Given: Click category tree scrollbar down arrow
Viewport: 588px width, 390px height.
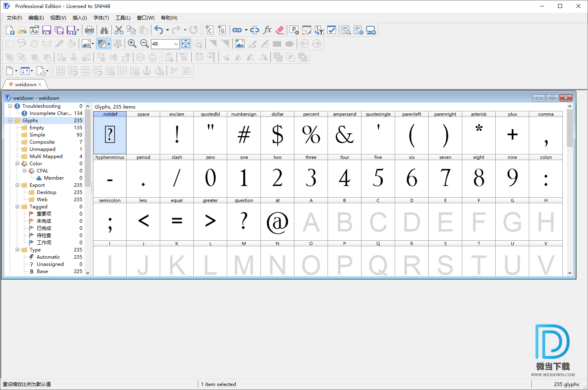Looking at the screenshot, I should click(x=87, y=273).
